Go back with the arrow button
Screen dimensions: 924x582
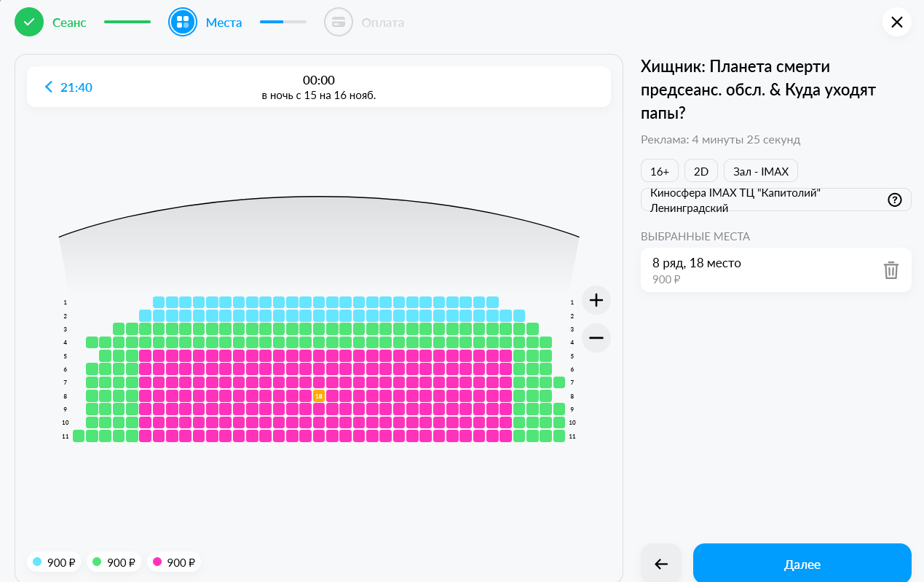point(661,564)
